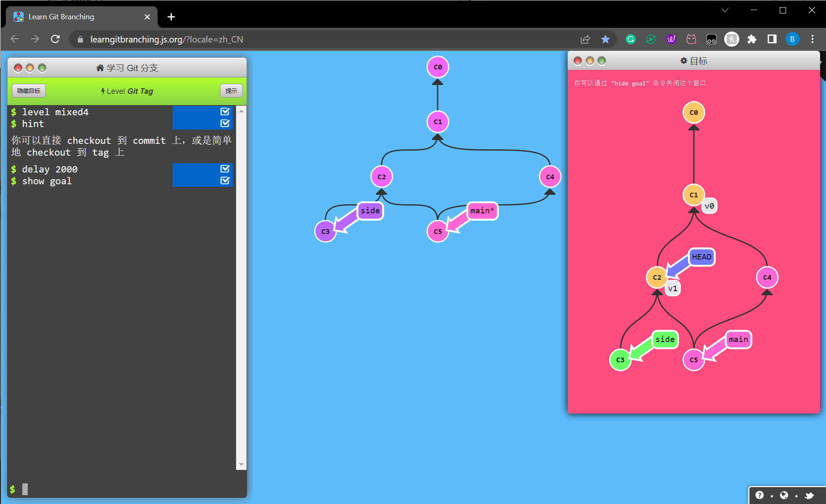Image resolution: width=826 pixels, height=504 pixels.
Task: Click the chevron near the window controls
Action: (725, 10)
